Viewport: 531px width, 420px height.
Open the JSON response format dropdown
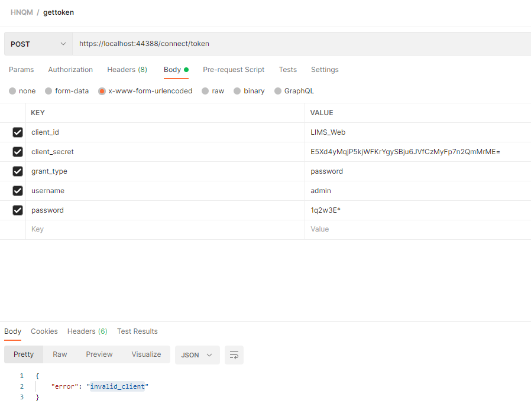point(197,355)
